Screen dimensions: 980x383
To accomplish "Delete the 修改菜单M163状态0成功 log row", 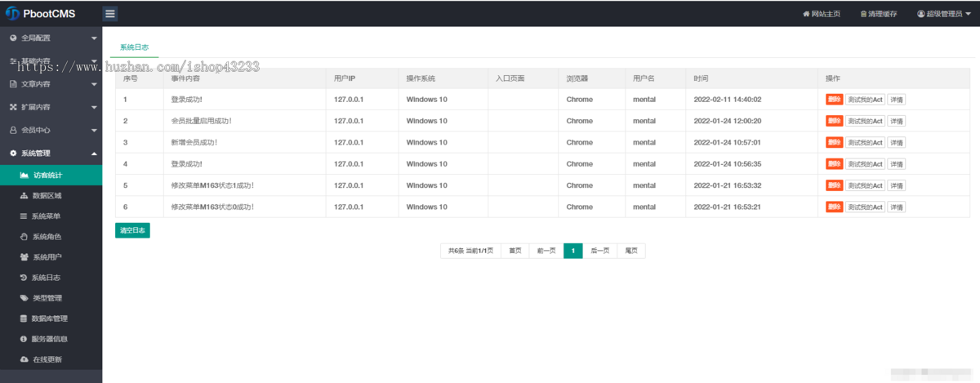I will pyautogui.click(x=834, y=207).
